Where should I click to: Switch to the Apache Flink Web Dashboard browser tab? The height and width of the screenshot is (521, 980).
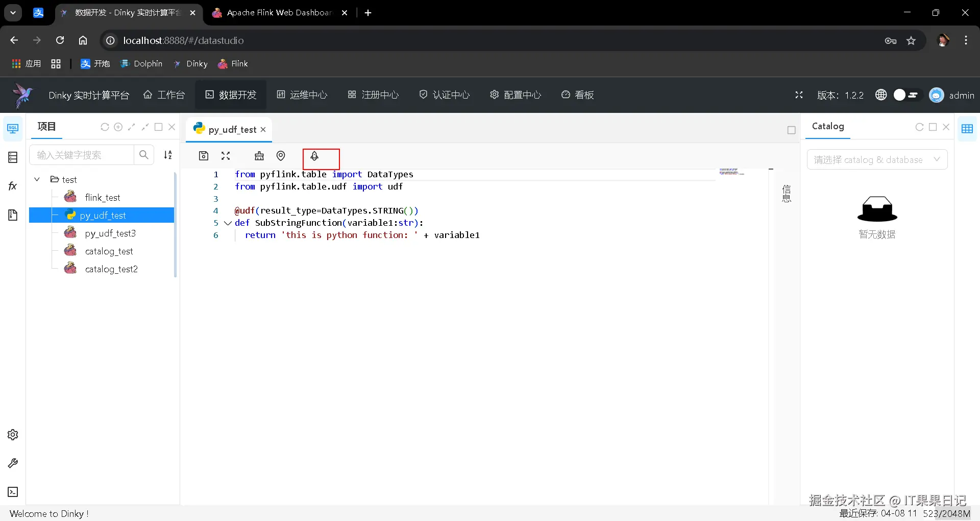pos(280,13)
